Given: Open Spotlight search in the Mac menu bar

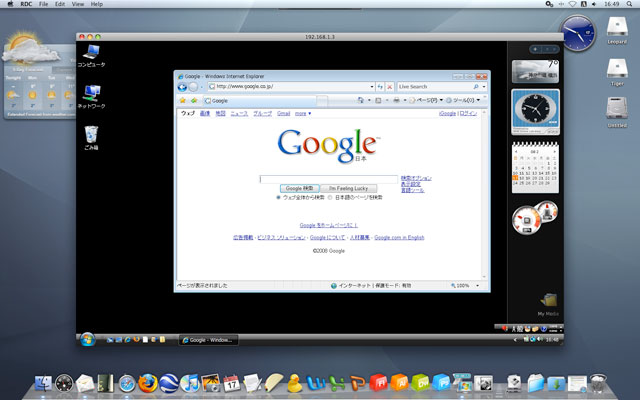Looking at the screenshot, I should pos(629,4).
